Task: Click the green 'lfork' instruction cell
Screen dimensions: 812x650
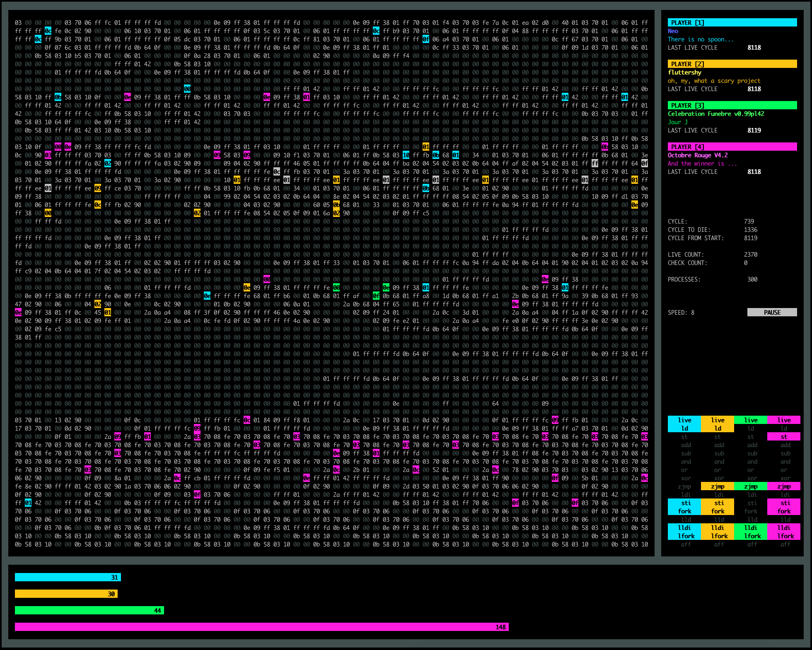Action: 750,536
